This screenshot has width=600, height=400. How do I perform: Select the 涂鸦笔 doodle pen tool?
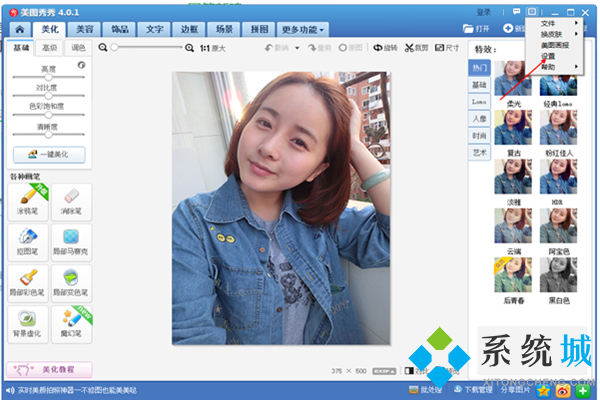click(28, 201)
